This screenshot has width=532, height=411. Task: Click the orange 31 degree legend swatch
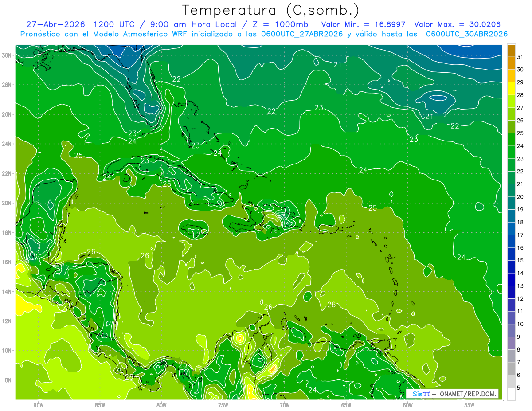511,50
